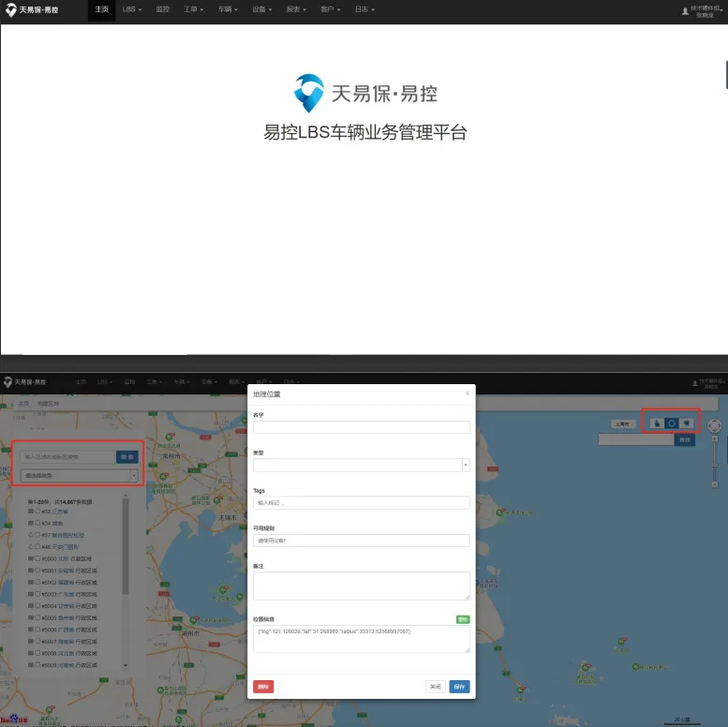Open the 请选择类型 dropdown in left panel
Screen dimensions: 728x727
click(x=79, y=476)
